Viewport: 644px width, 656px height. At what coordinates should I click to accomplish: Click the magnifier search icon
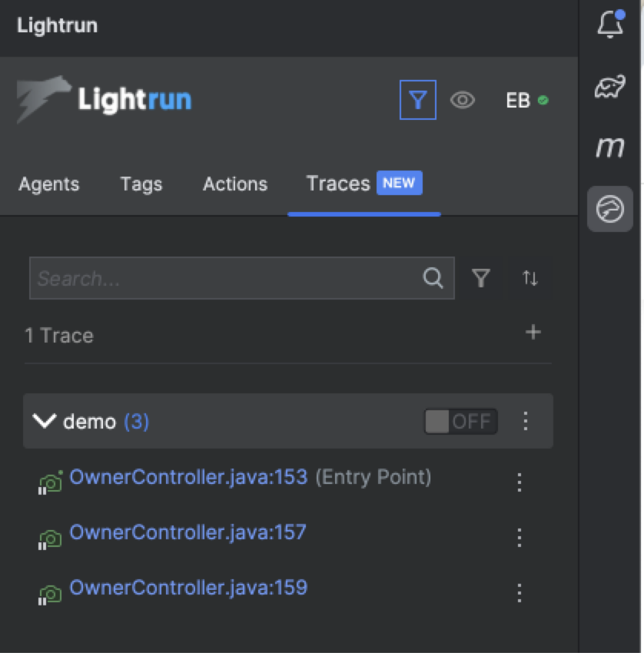433,278
